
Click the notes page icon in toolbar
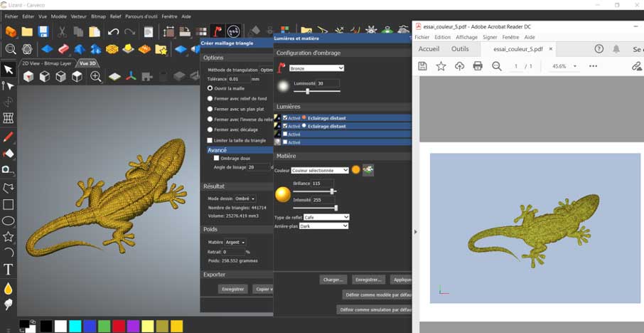point(149,31)
